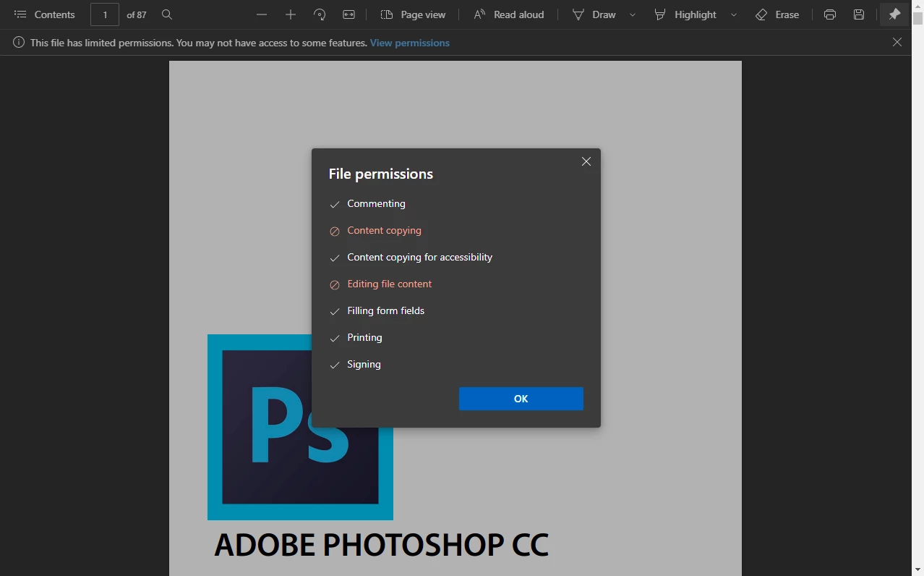This screenshot has width=924, height=576.
Task: Click the Content copying permission entry
Action: 375,231
